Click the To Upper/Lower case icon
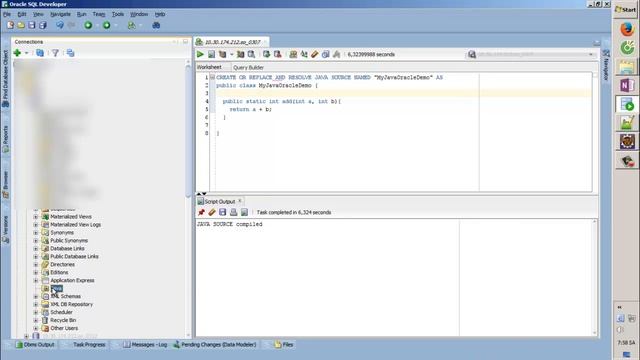This screenshot has width=640, height=360. point(304,54)
